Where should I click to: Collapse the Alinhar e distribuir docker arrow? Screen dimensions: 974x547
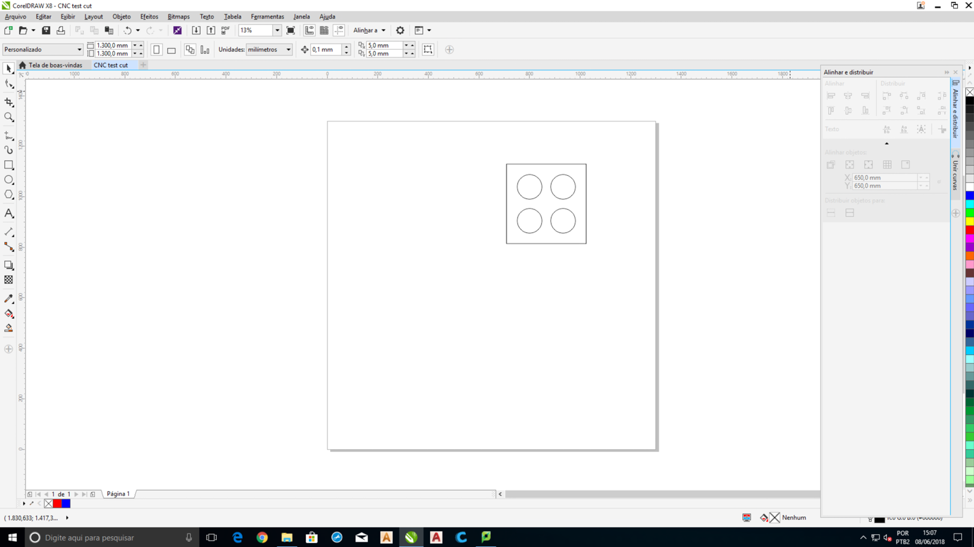pos(947,72)
